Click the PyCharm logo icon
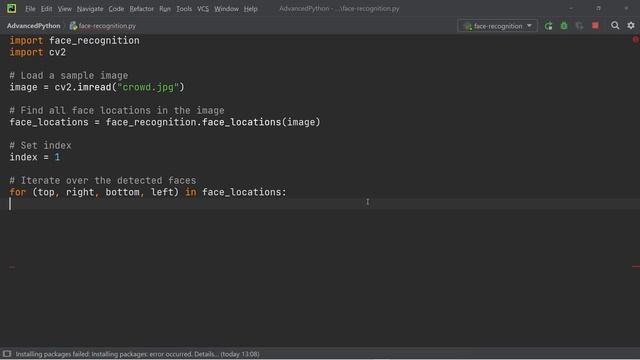The height and width of the screenshot is (360, 640). [11, 8]
